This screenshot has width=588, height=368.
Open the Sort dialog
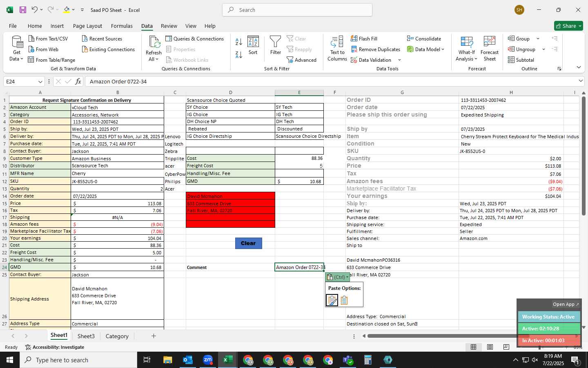pyautogui.click(x=253, y=45)
